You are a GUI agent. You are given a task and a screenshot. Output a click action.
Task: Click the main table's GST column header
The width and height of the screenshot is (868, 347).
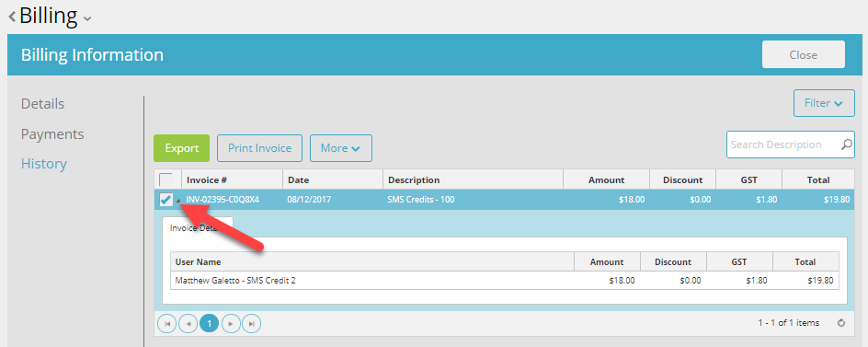pos(749,179)
